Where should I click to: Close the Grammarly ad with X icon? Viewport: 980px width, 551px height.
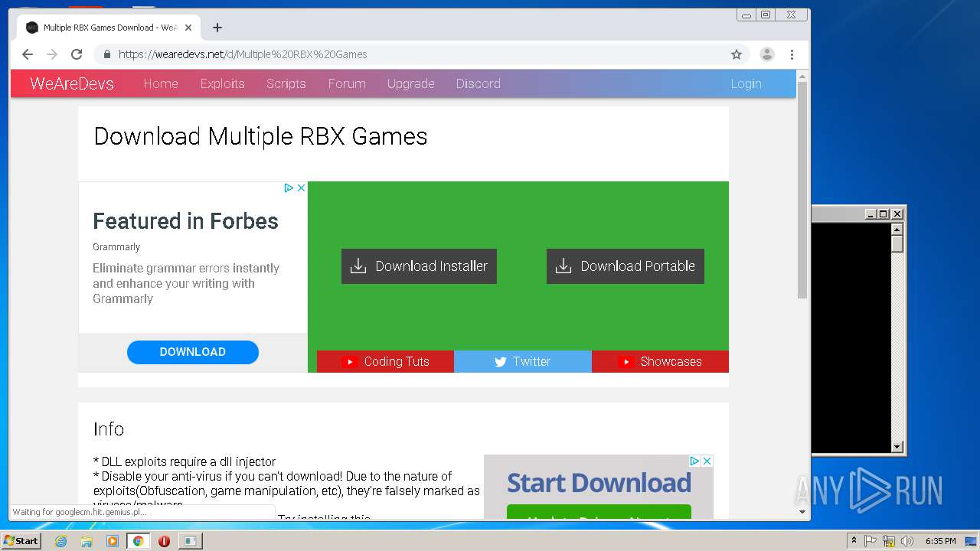coord(301,187)
